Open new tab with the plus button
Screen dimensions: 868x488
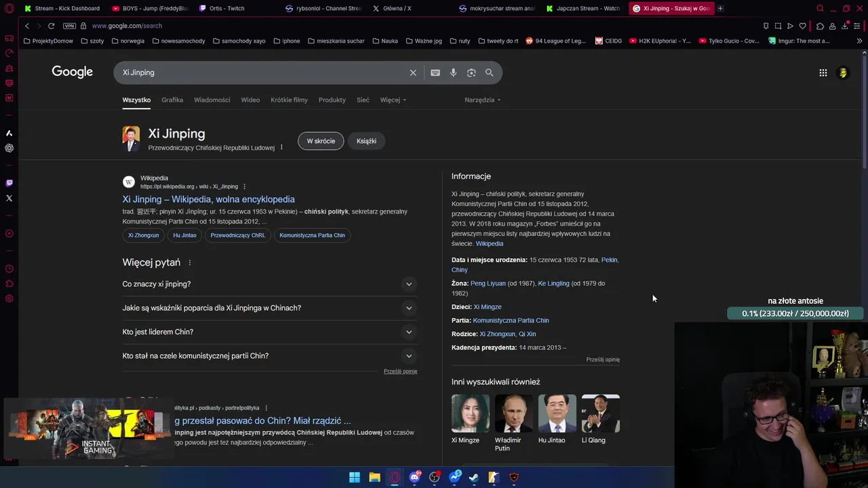(720, 9)
